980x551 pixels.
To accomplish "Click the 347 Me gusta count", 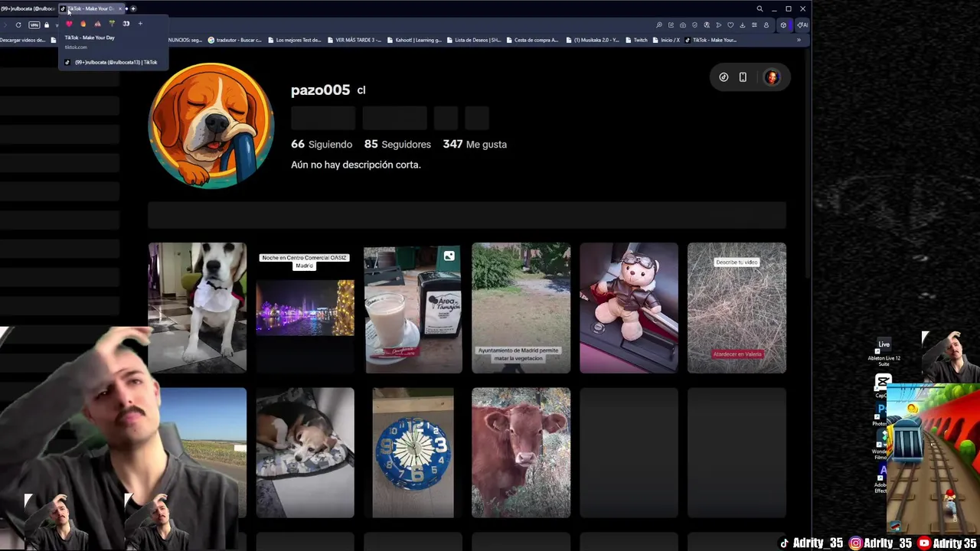I will pos(475,144).
